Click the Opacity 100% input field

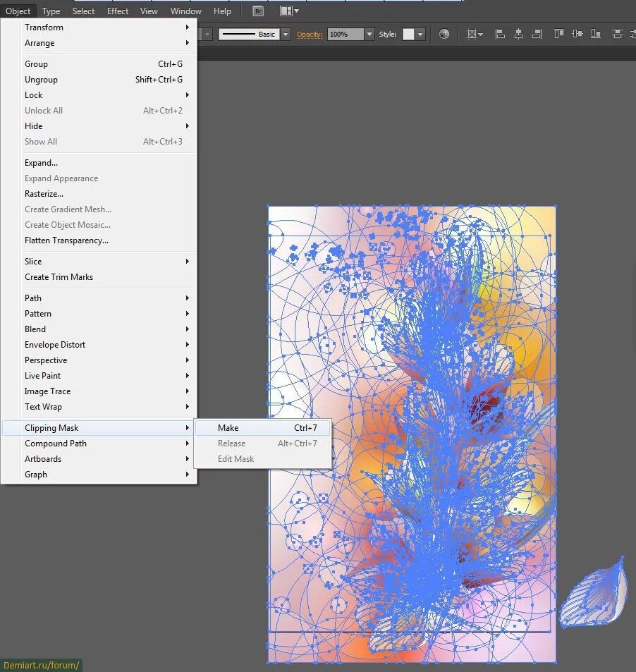coord(345,35)
